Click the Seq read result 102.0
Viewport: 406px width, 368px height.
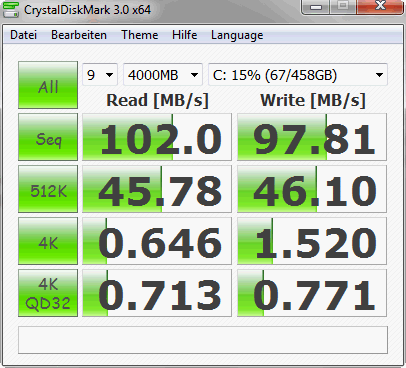click(157, 137)
